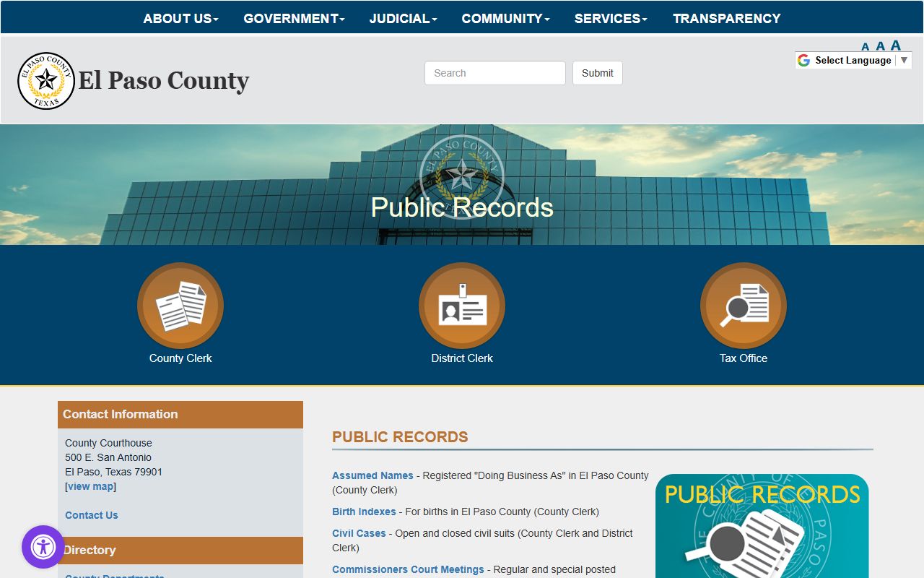924x578 pixels.
Task: Open the Transparency menu item
Action: point(726,19)
